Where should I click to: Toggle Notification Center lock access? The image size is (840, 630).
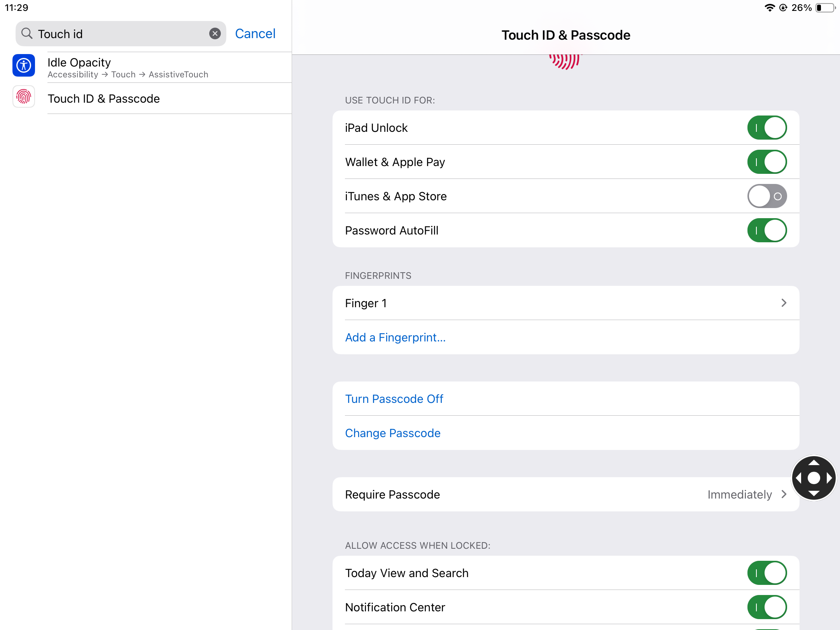[766, 607]
